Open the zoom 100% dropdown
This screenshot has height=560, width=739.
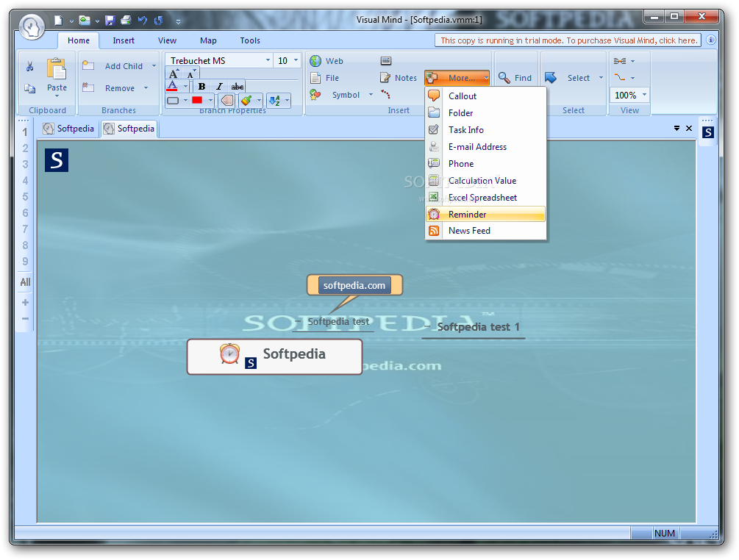(644, 95)
